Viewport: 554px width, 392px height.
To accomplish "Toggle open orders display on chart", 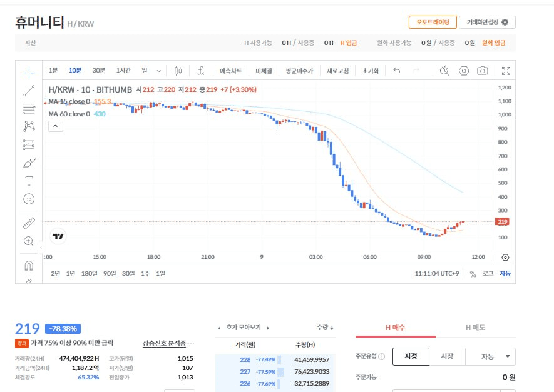I will point(264,71).
